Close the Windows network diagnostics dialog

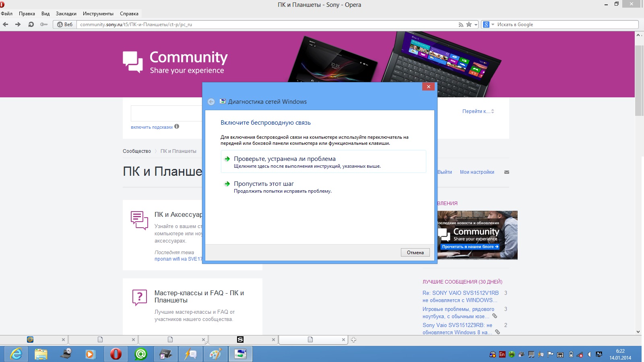click(429, 86)
